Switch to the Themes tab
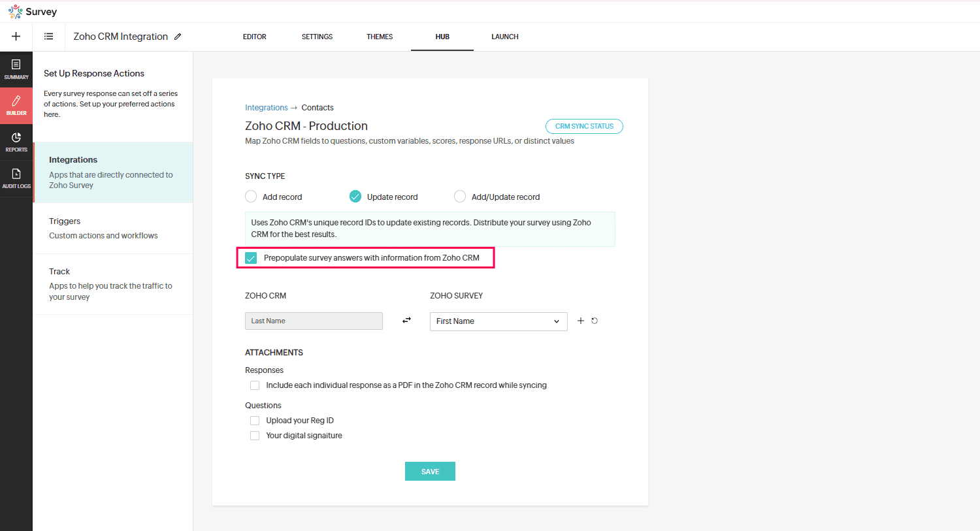 380,37
